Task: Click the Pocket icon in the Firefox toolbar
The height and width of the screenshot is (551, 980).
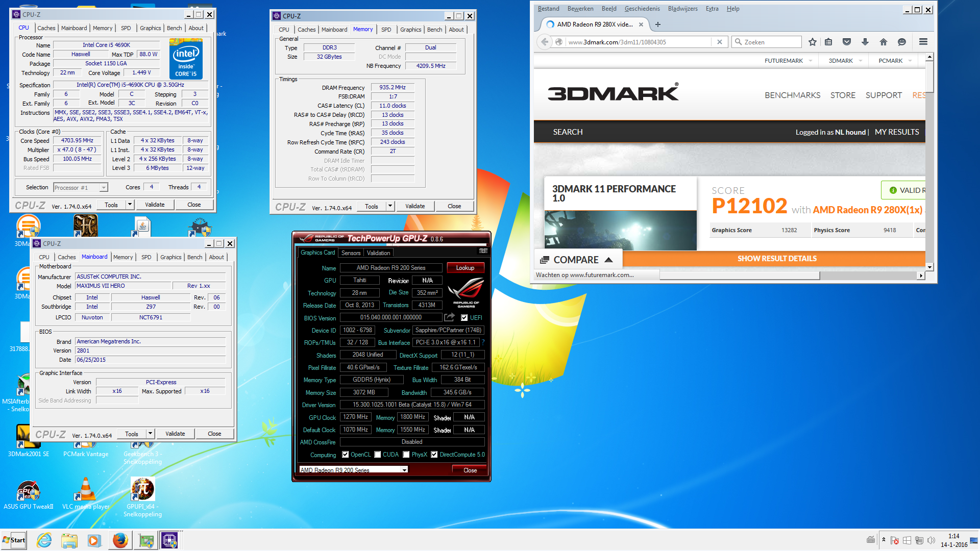Action: pos(847,42)
